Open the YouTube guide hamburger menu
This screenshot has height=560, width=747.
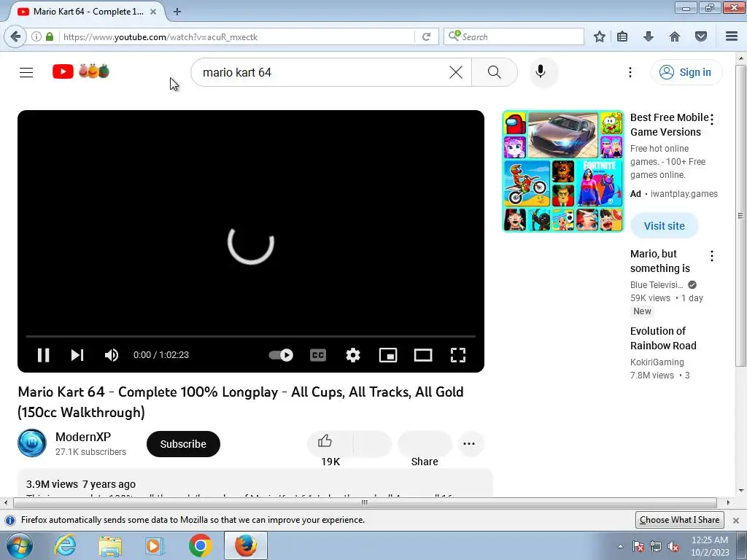tap(26, 72)
